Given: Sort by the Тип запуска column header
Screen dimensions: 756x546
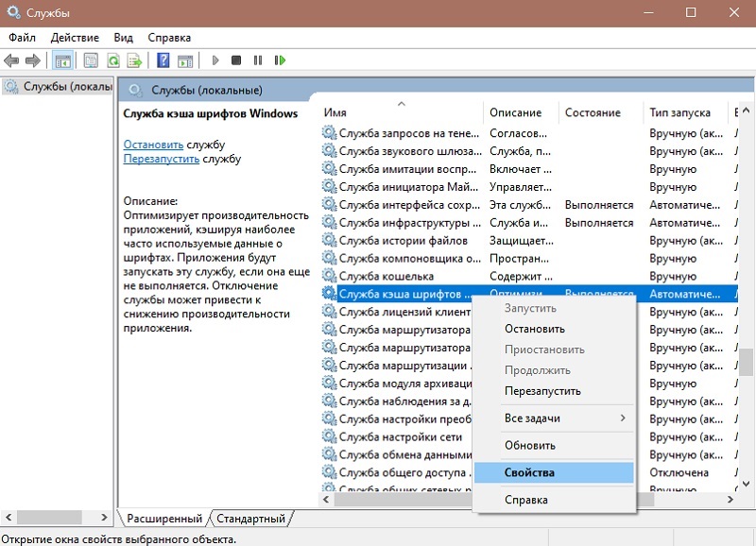Looking at the screenshot, I should [685, 112].
